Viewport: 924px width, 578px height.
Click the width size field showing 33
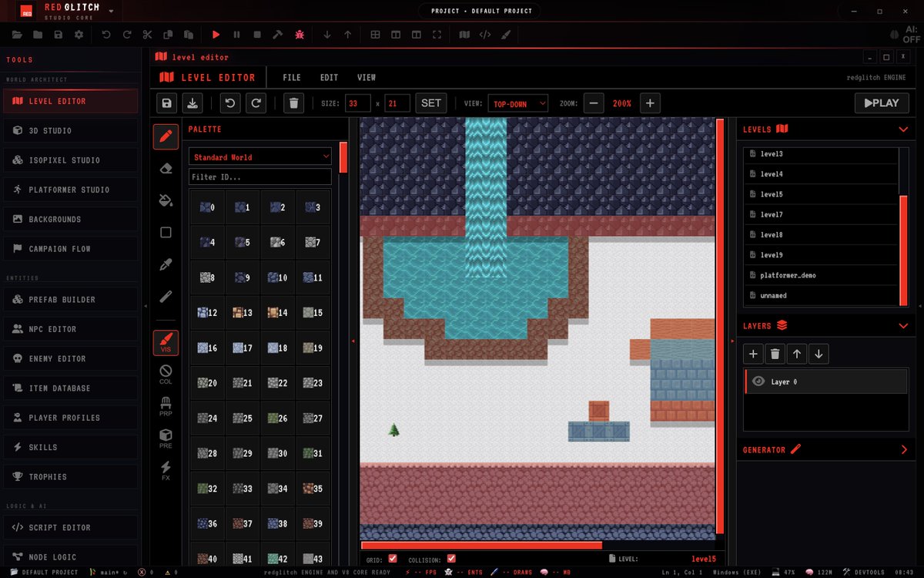[x=358, y=103]
